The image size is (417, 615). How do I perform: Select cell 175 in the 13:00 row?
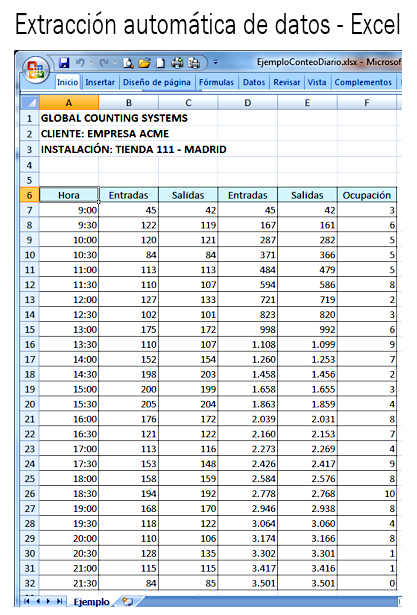pos(128,329)
